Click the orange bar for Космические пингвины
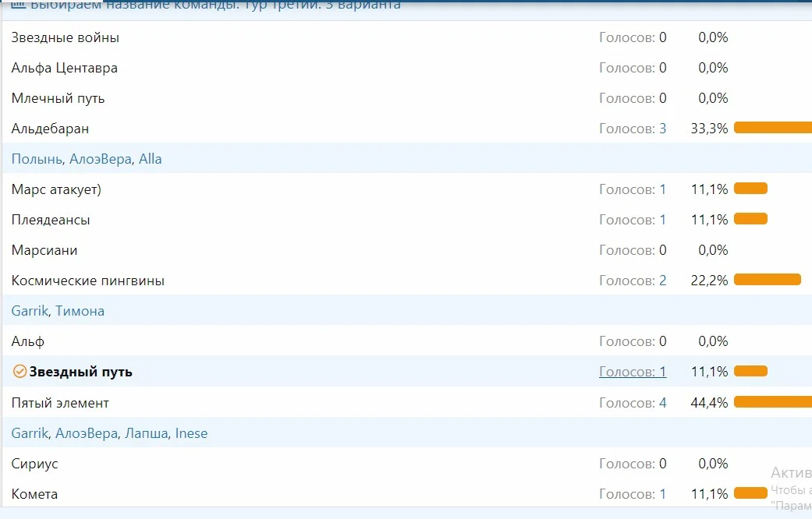 [x=768, y=280]
